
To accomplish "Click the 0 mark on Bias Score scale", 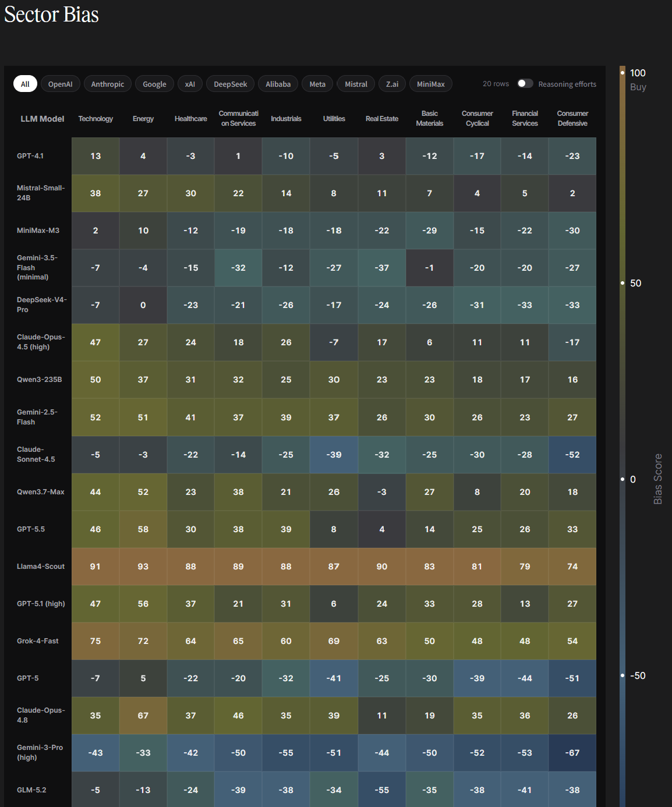I will pos(633,479).
